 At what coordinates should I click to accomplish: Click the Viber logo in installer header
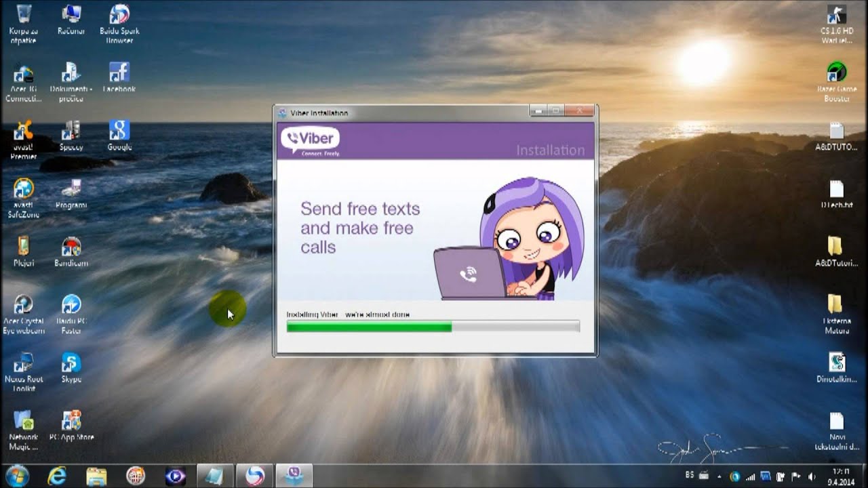pos(310,140)
